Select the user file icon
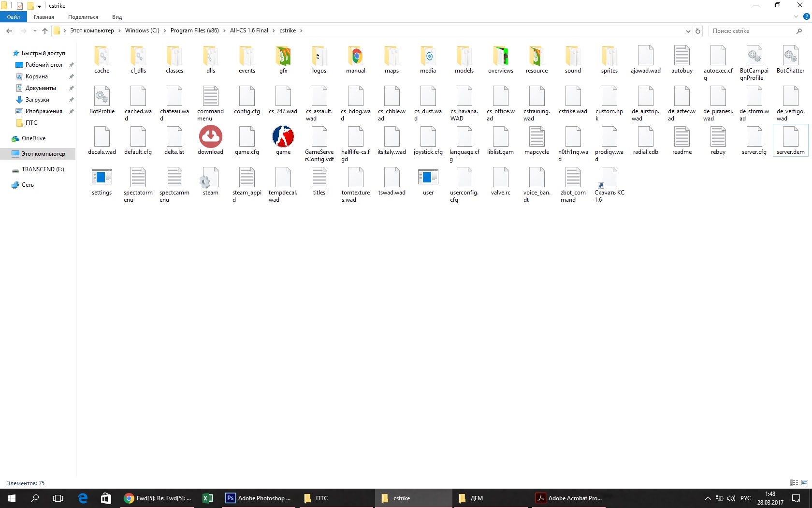The height and width of the screenshot is (508, 812). click(428, 178)
